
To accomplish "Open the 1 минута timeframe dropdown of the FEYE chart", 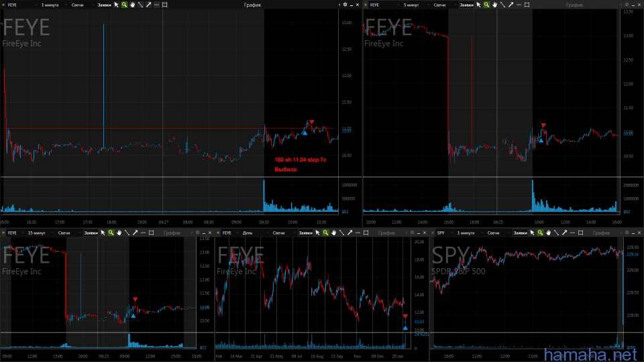I will click(x=52, y=5).
